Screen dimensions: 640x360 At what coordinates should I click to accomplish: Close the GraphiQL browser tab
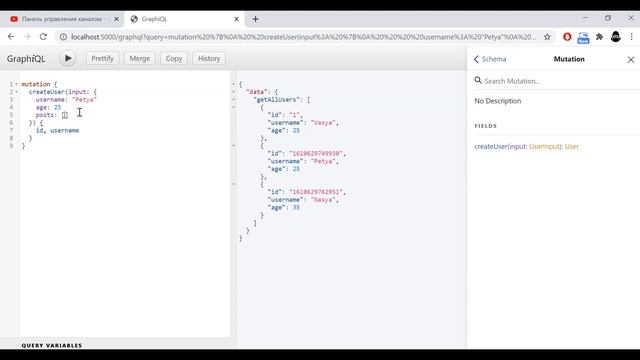point(236,19)
